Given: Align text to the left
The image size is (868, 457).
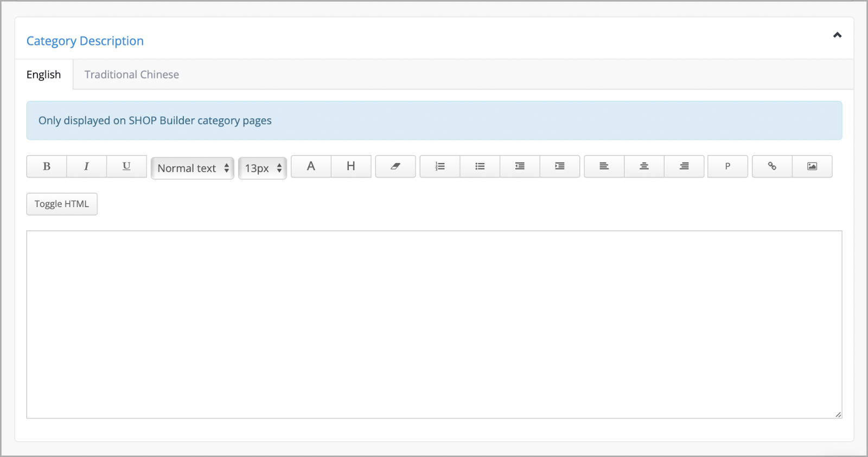Looking at the screenshot, I should click(x=604, y=166).
